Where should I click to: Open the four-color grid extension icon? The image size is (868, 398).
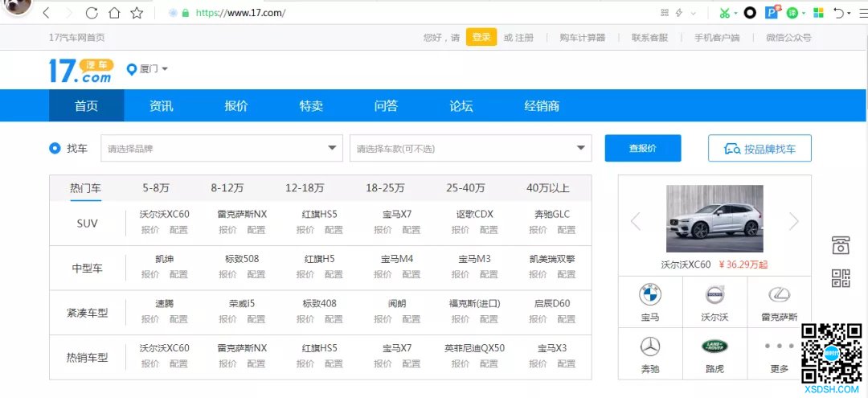tap(818, 13)
